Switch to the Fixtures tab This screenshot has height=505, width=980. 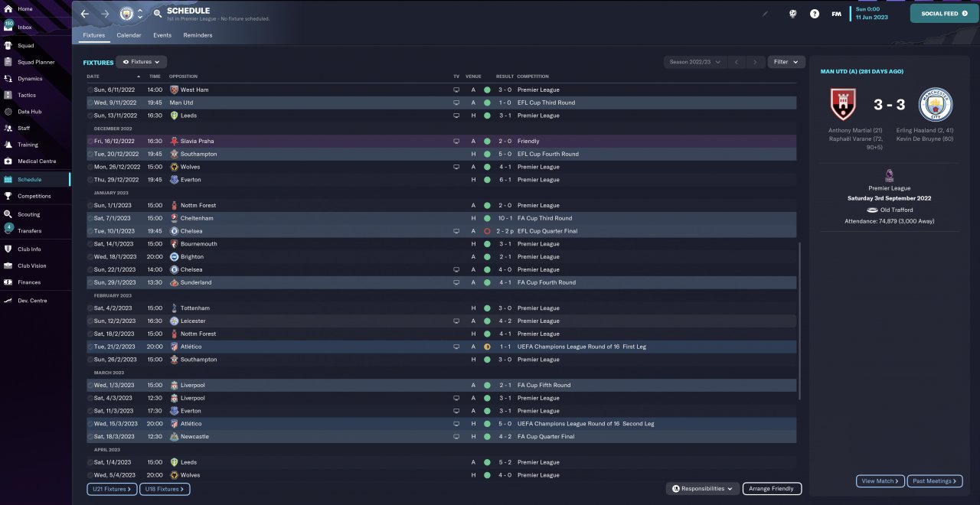94,35
